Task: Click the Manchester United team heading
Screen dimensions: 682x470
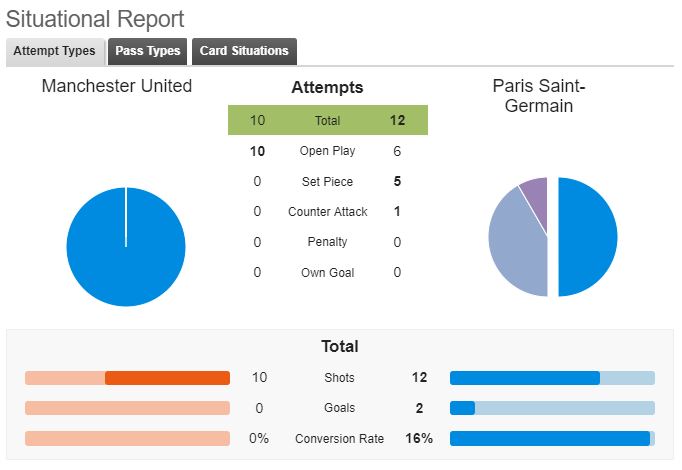Action: pyautogui.click(x=117, y=86)
